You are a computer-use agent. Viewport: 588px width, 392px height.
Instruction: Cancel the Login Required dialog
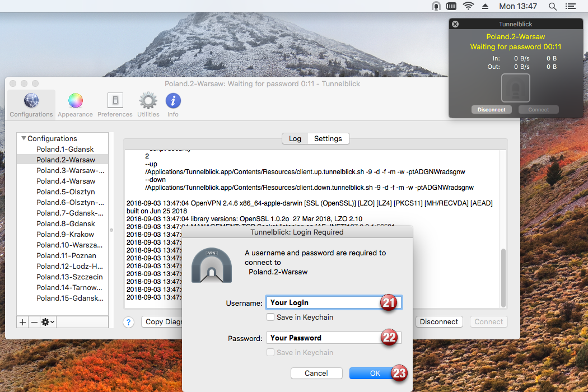click(316, 374)
